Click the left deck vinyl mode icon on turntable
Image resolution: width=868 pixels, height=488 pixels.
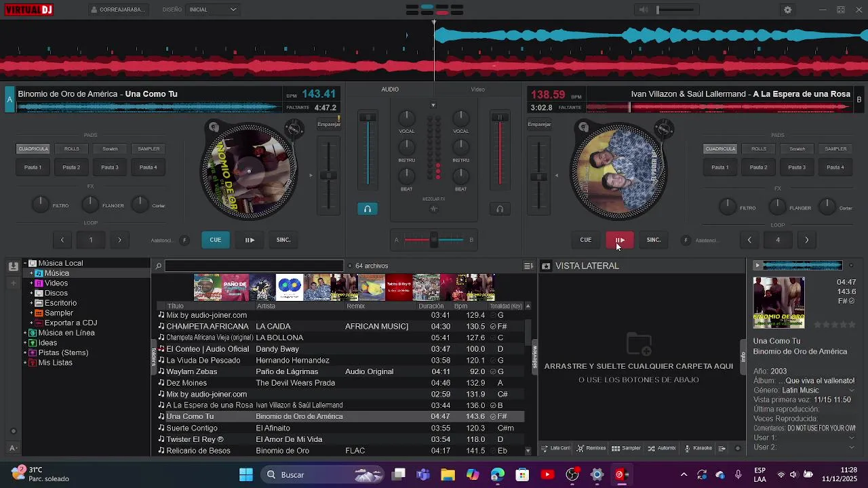pos(214,127)
